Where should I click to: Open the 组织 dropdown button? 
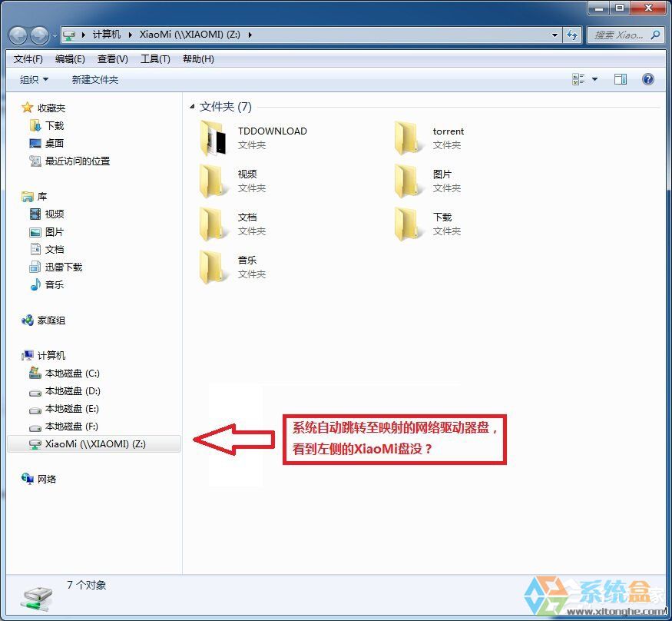click(34, 79)
